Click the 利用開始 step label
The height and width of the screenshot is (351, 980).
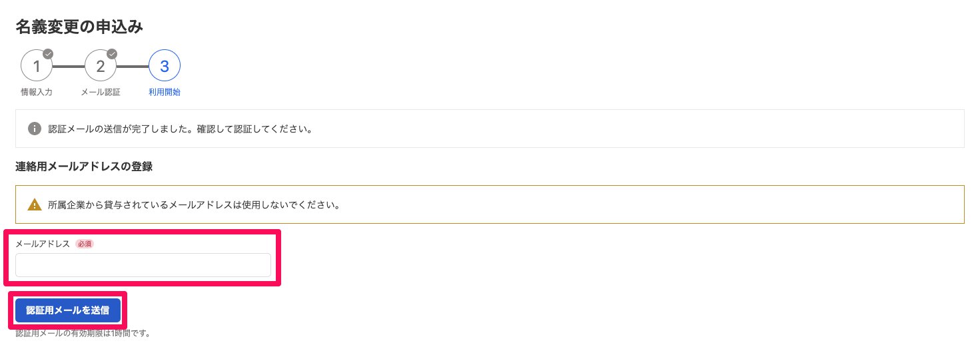tap(165, 92)
